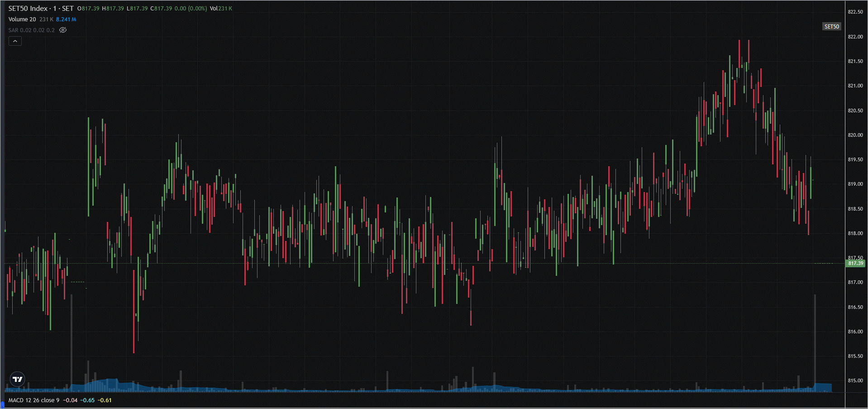Click the 818.00 price axis label
The height and width of the screenshot is (409, 868).
coord(855,233)
